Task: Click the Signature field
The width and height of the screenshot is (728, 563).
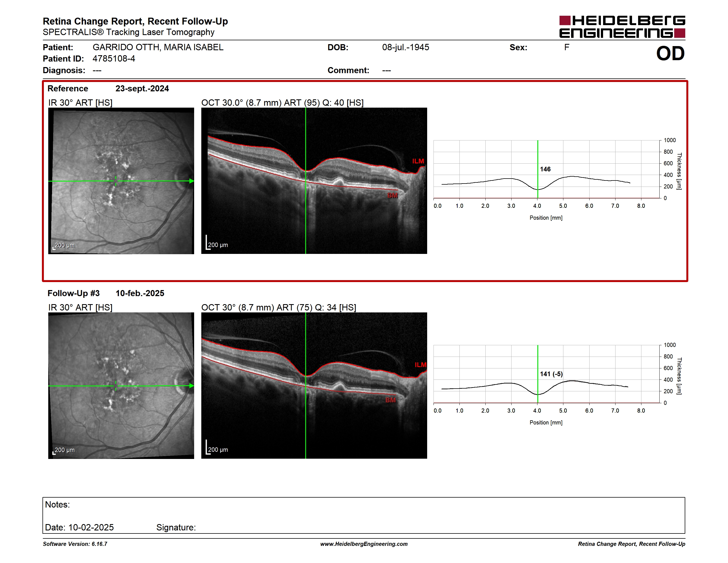Action: (x=176, y=528)
